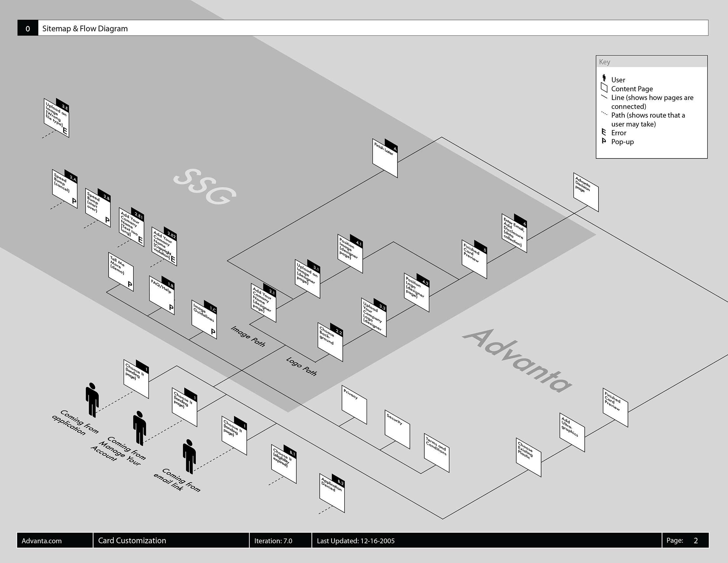Select the Add Ultra-graphics card
Screen dimensions: 728x563
[572, 432]
